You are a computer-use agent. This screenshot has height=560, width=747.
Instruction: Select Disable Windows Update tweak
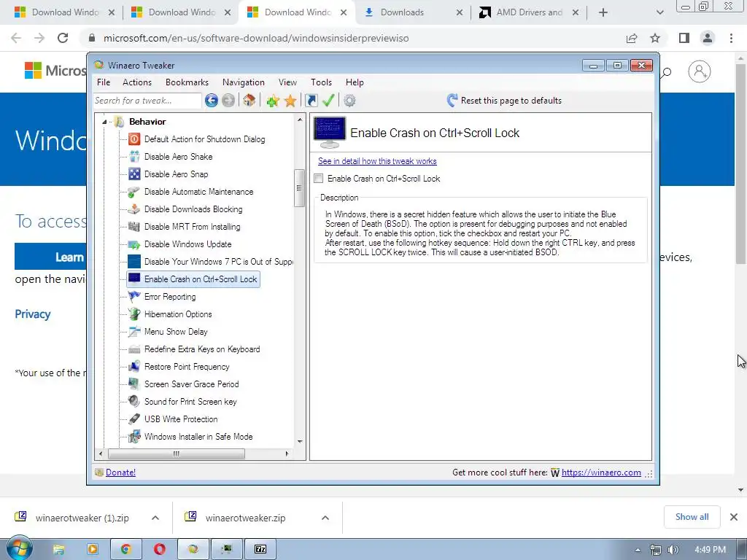(187, 244)
